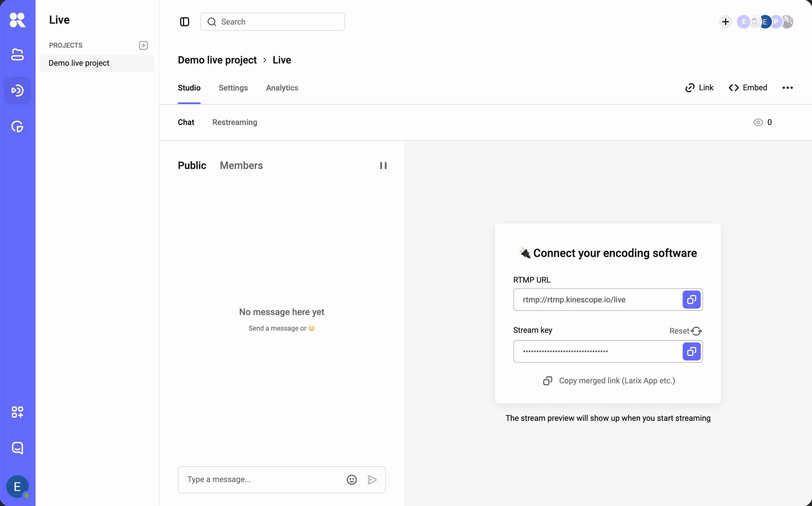Toggle the left sidebar panel

[185, 22]
